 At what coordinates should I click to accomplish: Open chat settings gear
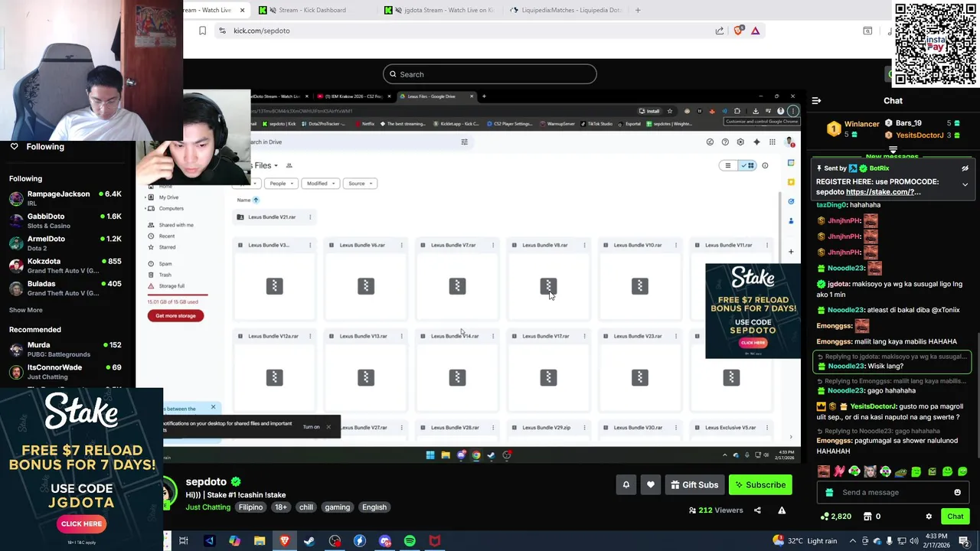coord(929,517)
